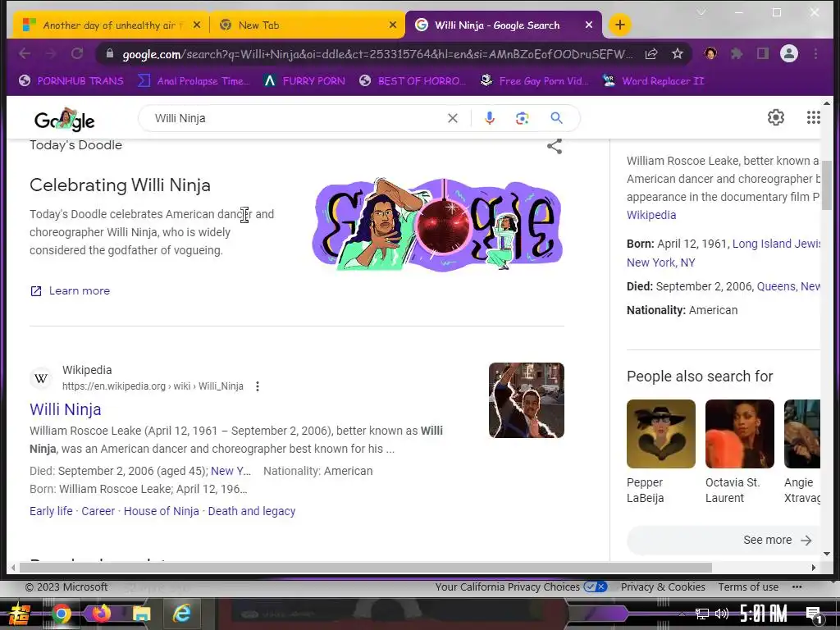Open the Early life sitelink
This screenshot has height=630, width=840.
coord(51,511)
